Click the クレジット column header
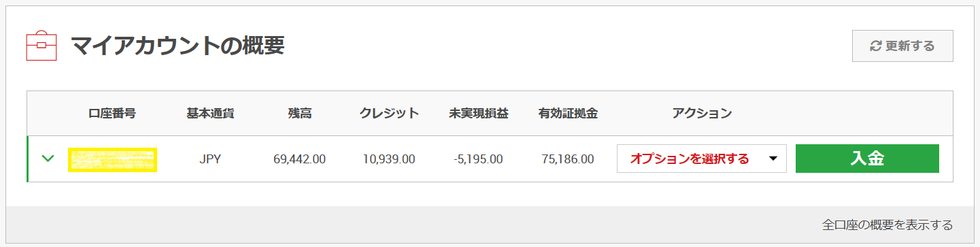This screenshot has width=980, height=247. click(389, 114)
